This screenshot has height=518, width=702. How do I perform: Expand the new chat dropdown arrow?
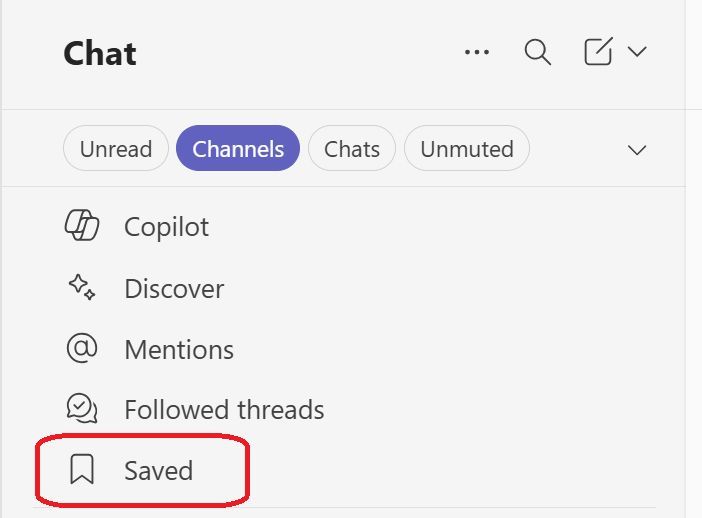(637, 51)
